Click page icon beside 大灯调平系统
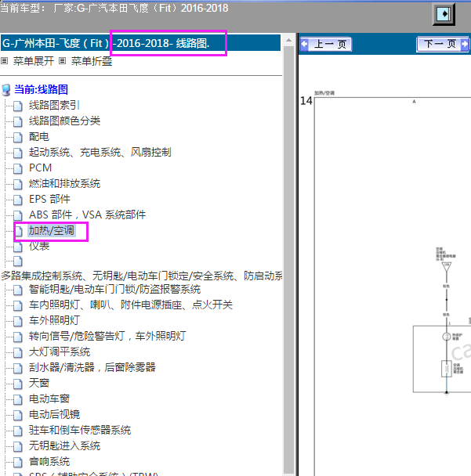 (x=18, y=352)
